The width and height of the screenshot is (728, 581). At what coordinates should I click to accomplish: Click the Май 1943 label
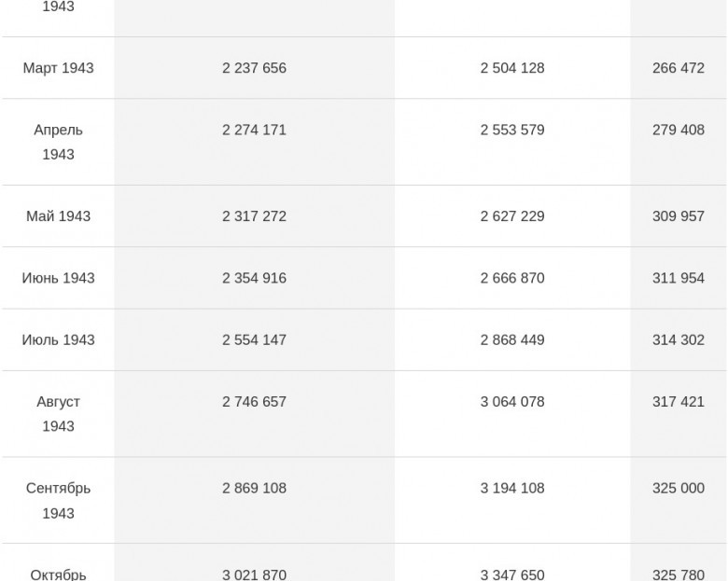[x=58, y=216]
